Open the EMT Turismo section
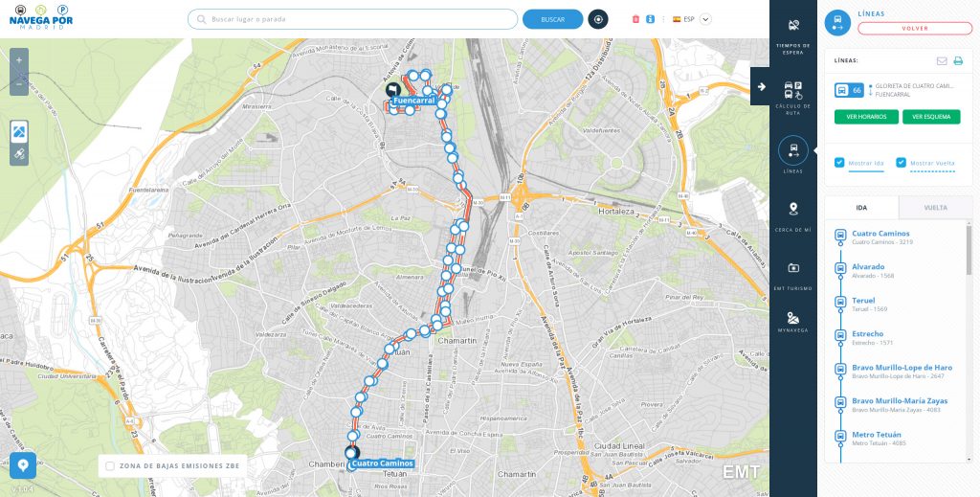The width and height of the screenshot is (980, 497). 792,275
